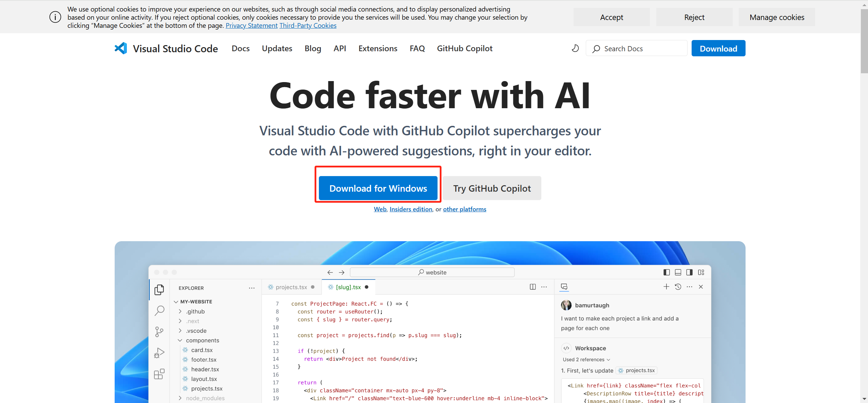Open the Explorer panel ellipsis menu

[x=252, y=288]
